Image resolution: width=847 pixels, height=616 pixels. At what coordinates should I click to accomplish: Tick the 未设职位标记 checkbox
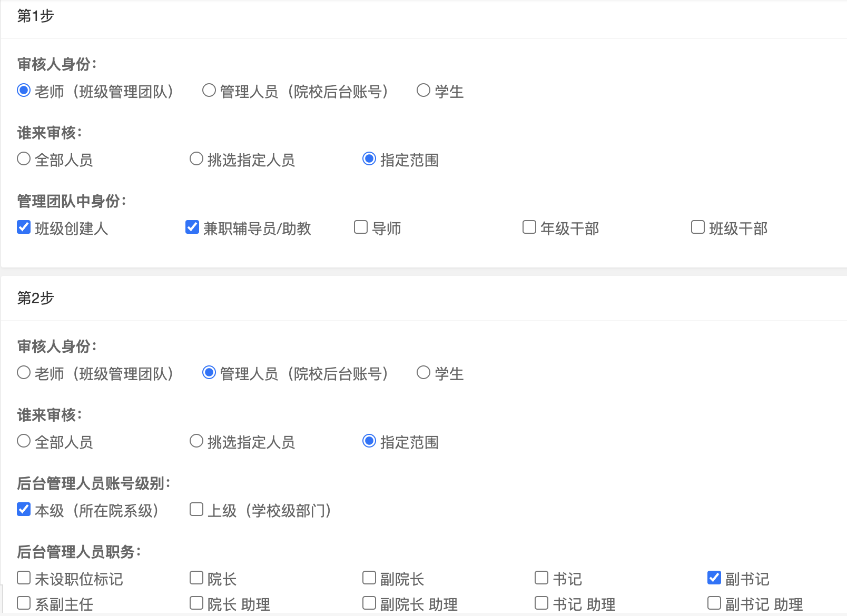click(24, 578)
